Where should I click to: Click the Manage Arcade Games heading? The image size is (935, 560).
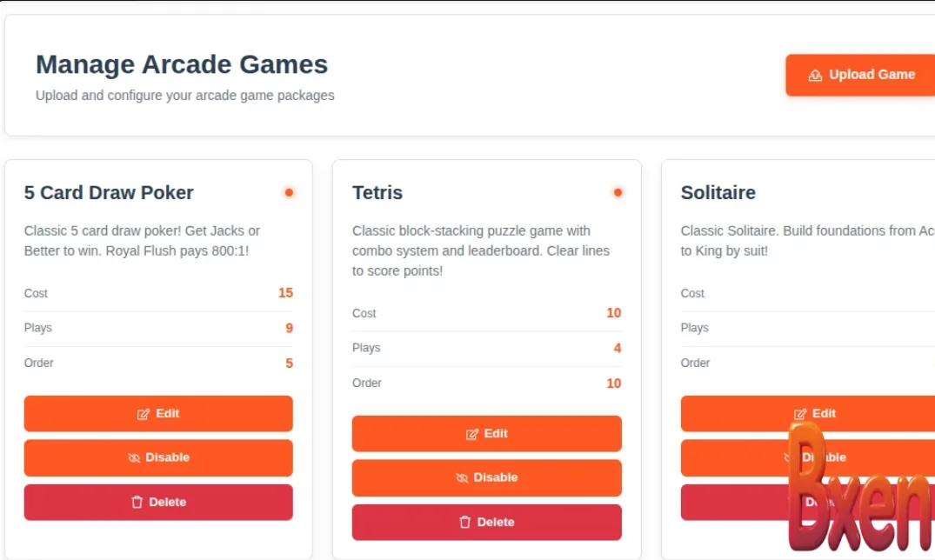[x=182, y=64]
